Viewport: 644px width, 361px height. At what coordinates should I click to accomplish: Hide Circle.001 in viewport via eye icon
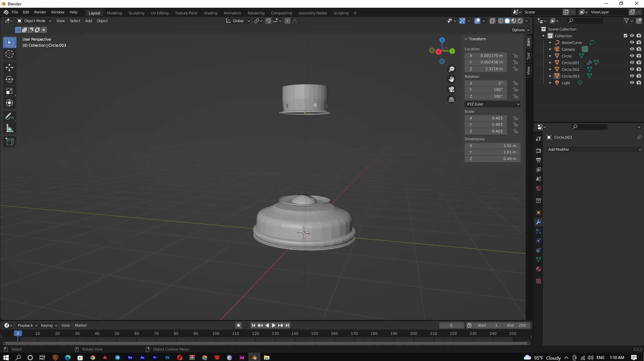click(x=632, y=62)
